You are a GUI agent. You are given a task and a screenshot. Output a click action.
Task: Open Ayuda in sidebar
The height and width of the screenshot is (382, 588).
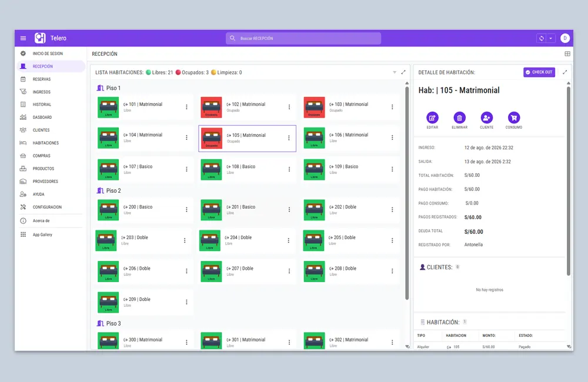click(51, 194)
